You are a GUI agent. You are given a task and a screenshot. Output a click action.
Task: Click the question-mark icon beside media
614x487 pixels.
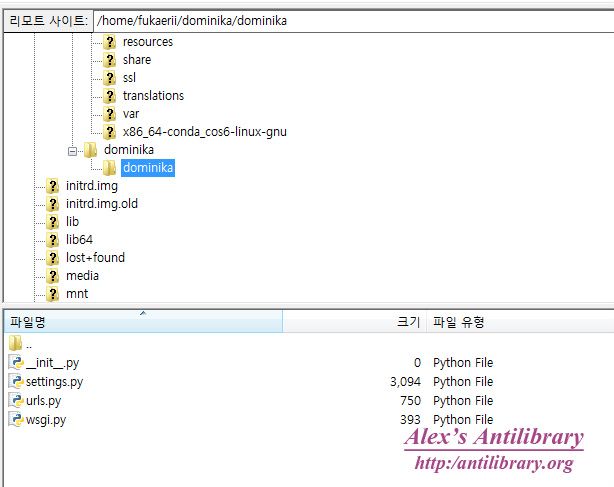[52, 276]
